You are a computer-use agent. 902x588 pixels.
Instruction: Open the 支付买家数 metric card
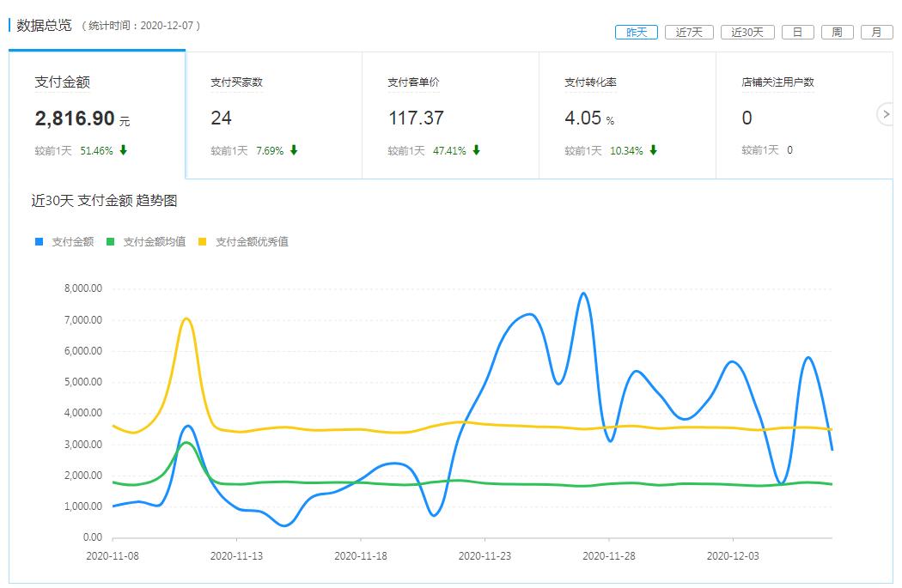click(273, 115)
